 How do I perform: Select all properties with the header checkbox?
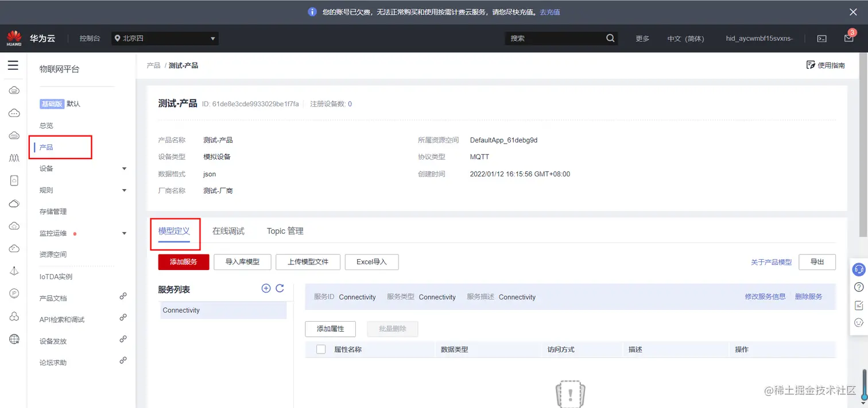[x=320, y=349]
